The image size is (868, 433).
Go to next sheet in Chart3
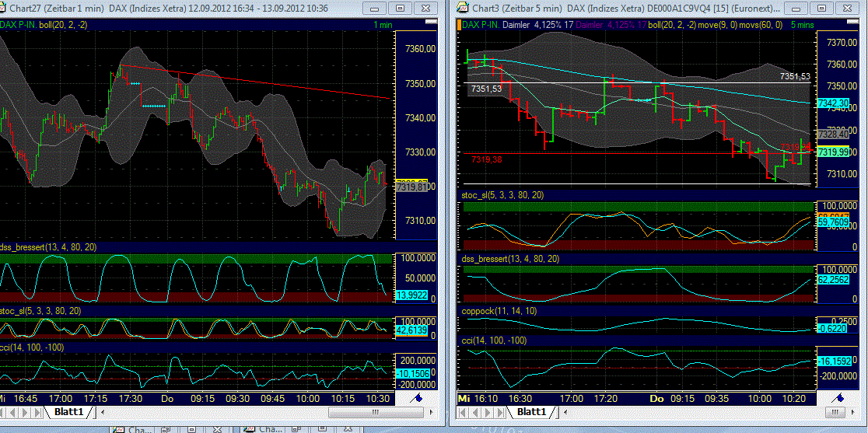coord(488,413)
